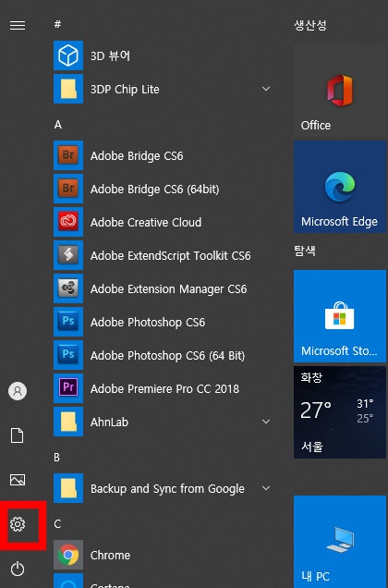This screenshot has width=388, height=588.
Task: Launch the Adobe Photoshop CS6 (64 Bit) icon
Action: pyautogui.click(x=68, y=355)
